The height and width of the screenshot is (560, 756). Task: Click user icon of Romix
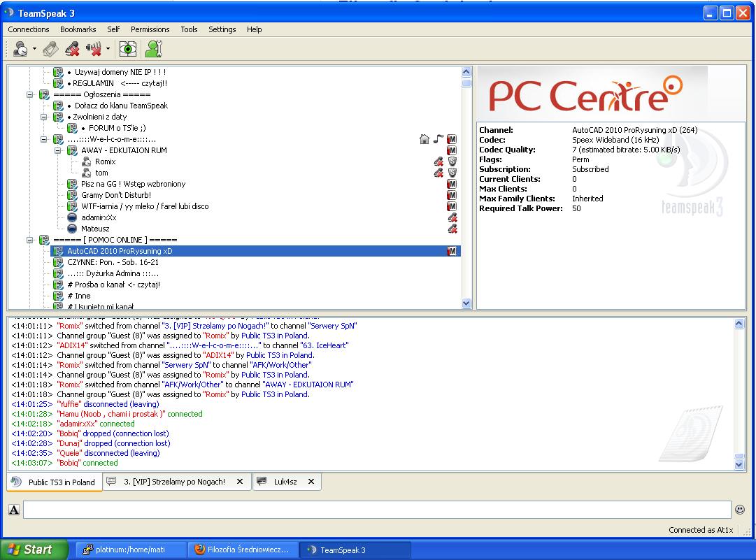coord(86,161)
